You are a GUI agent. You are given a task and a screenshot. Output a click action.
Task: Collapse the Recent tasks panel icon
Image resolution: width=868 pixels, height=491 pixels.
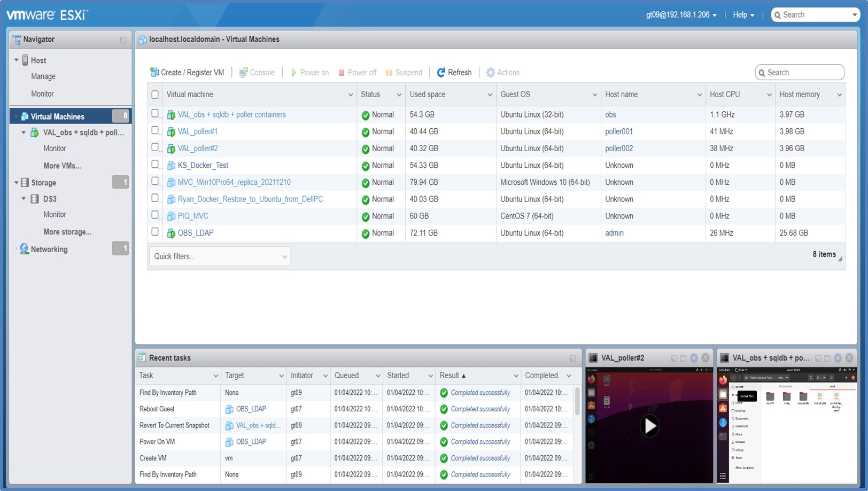click(572, 358)
